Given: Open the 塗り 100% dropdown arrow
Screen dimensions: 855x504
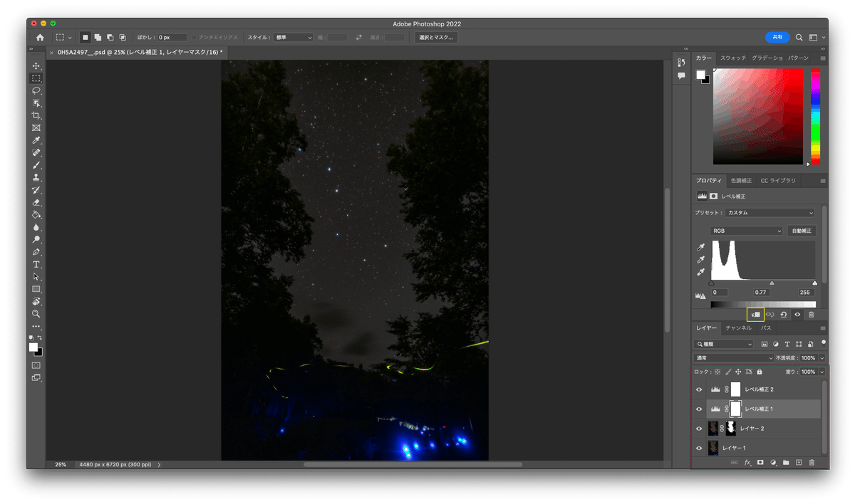Looking at the screenshot, I should 822,372.
